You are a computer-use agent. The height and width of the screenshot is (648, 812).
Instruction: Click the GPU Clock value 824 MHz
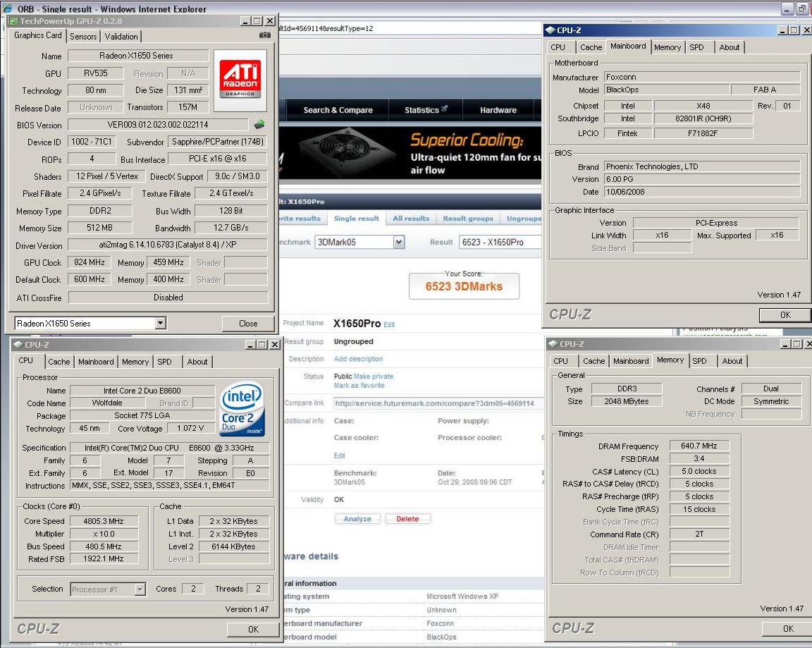[x=89, y=262]
